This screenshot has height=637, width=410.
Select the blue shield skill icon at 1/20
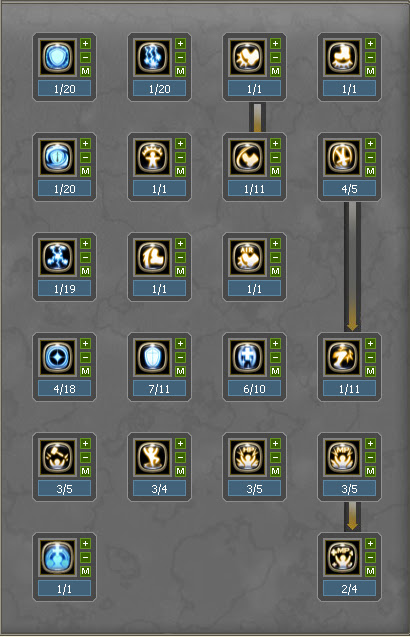57,57
